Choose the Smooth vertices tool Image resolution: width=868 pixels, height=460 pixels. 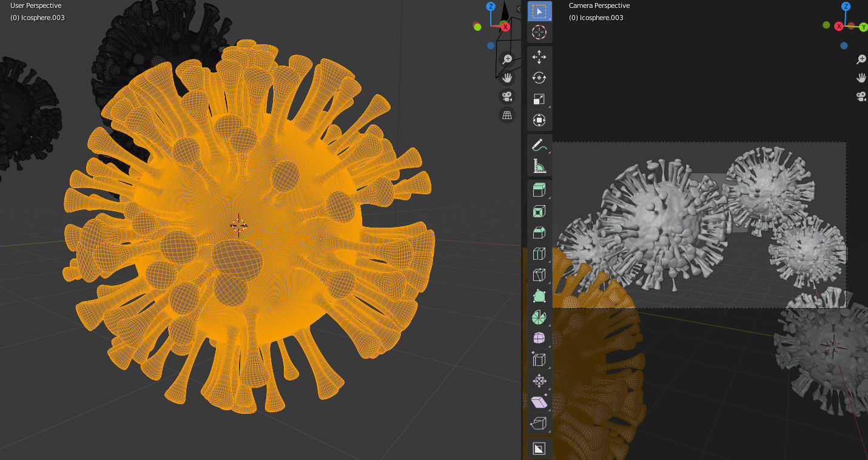539,337
